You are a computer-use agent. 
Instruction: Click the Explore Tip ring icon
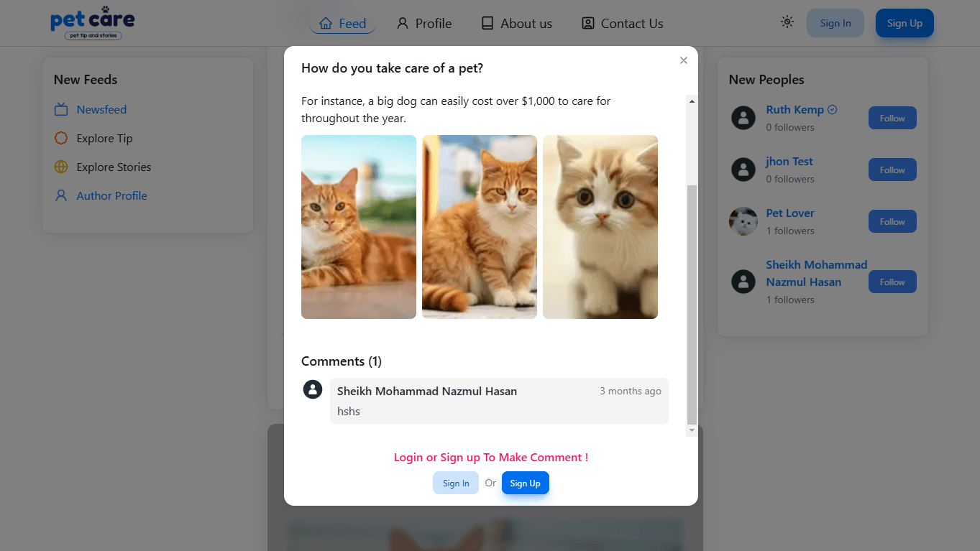click(63, 138)
